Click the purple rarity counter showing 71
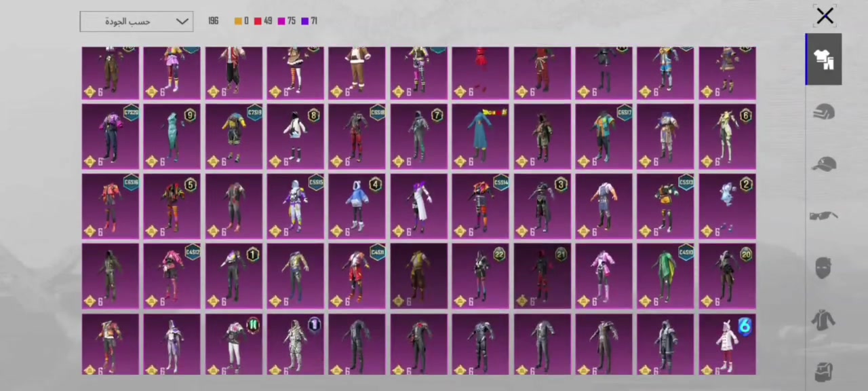Viewport: 868px width, 391px height. tap(309, 21)
